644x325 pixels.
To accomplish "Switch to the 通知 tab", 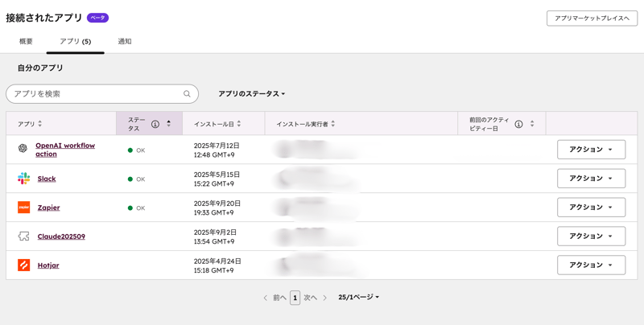I will pos(125,41).
